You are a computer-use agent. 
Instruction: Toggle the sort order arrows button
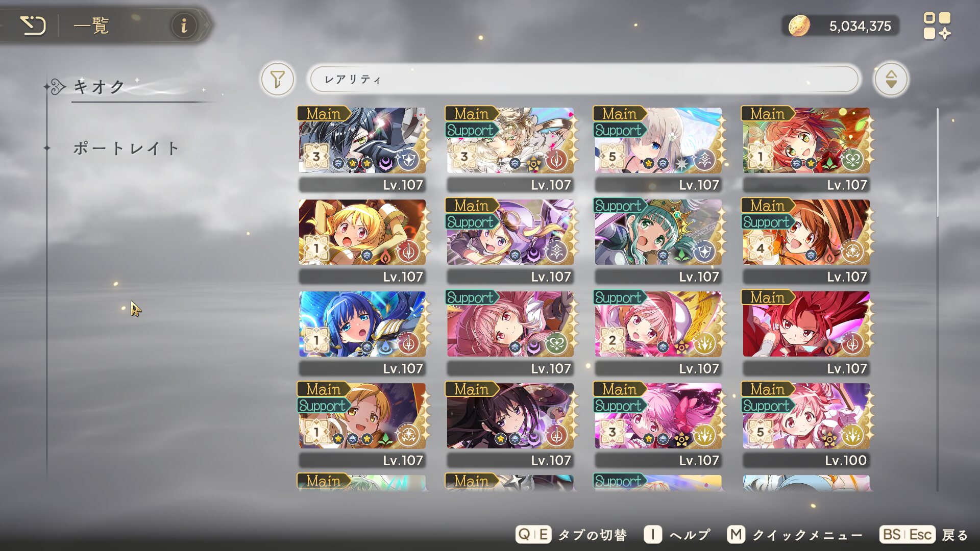pyautogui.click(x=891, y=79)
